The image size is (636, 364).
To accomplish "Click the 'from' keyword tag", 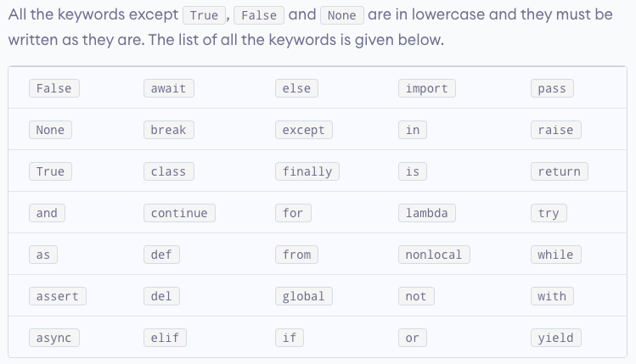I will [x=296, y=255].
